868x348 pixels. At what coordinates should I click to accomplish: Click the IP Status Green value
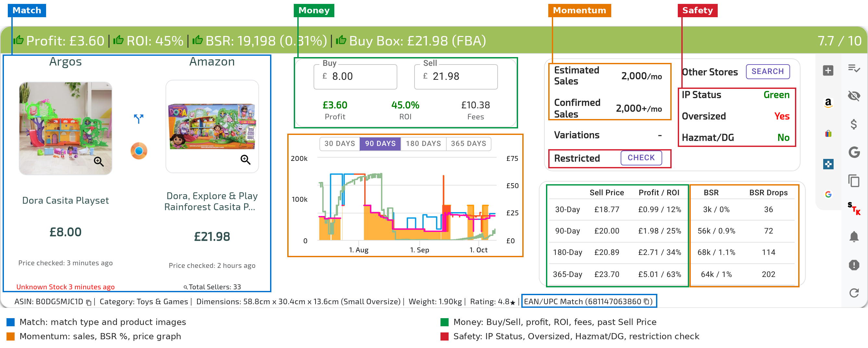click(776, 95)
